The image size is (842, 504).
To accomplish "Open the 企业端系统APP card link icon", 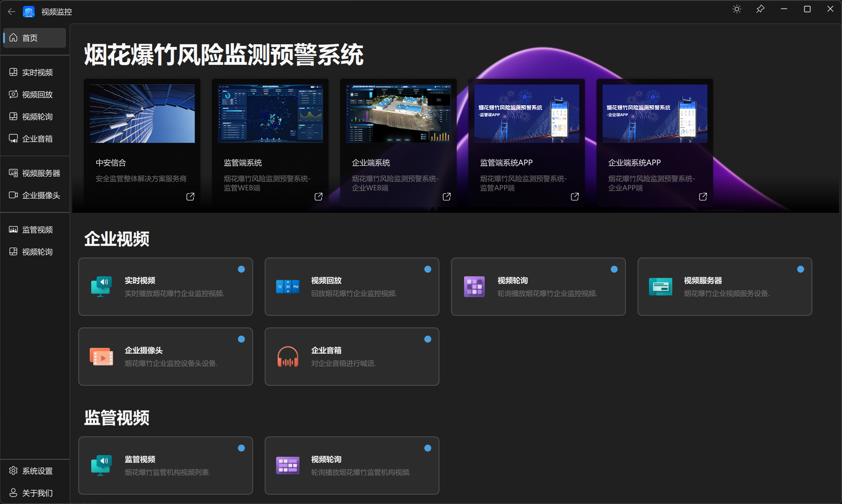I will coord(703,197).
